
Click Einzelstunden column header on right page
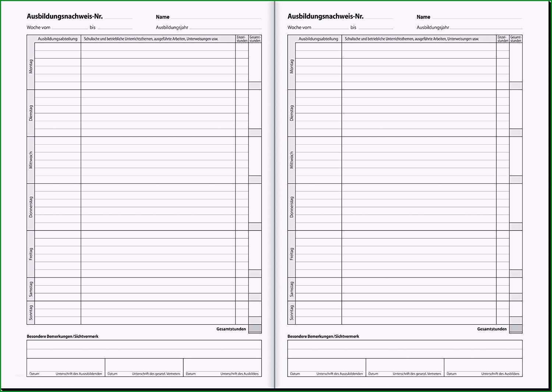click(503, 39)
